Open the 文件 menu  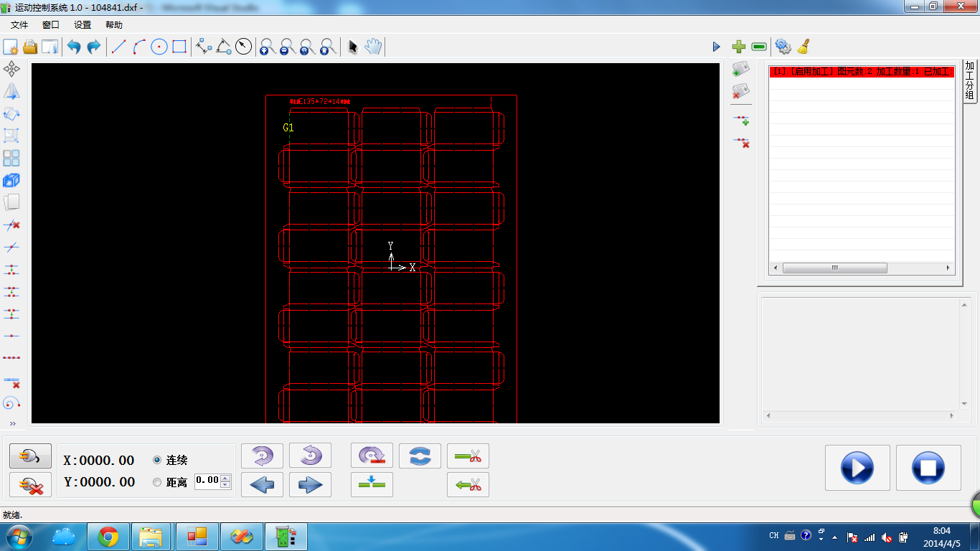coord(19,25)
